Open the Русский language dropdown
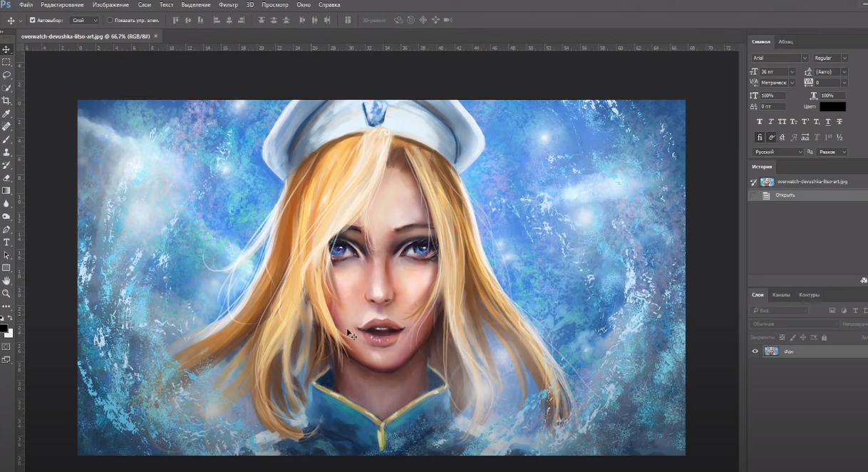The width and height of the screenshot is (868, 472). pos(778,152)
